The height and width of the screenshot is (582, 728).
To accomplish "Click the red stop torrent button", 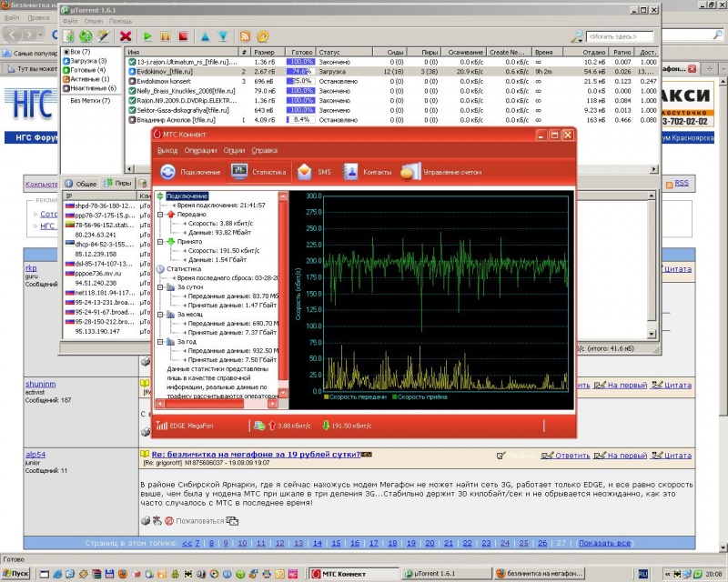I will coord(184,36).
